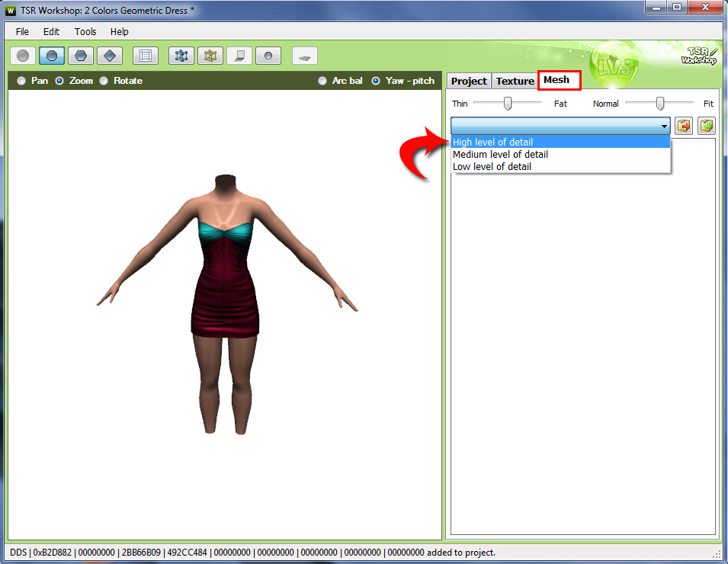This screenshot has width=728, height=564.
Task: Open the File menu
Action: 22,31
